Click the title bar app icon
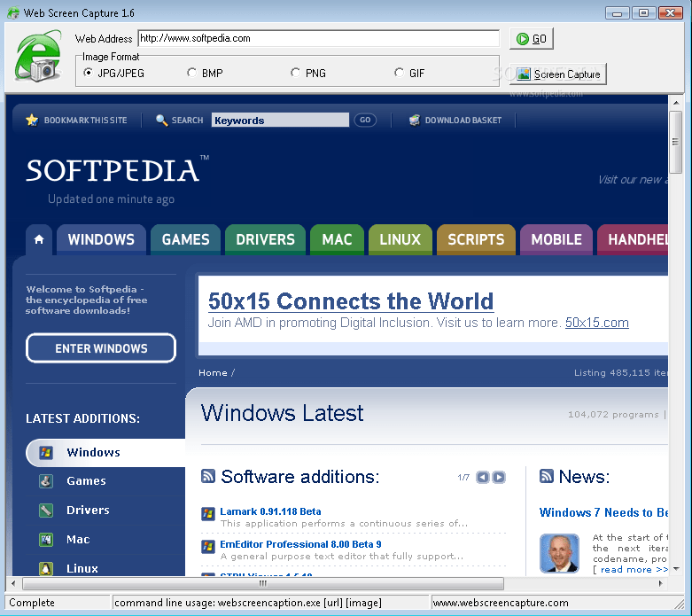The width and height of the screenshot is (692, 616). pyautogui.click(x=13, y=12)
